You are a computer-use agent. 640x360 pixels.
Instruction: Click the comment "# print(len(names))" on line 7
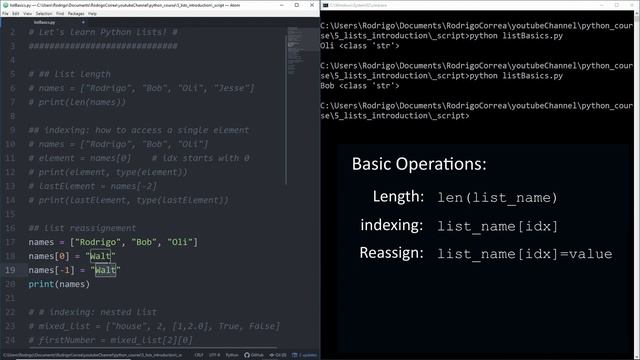click(x=77, y=102)
